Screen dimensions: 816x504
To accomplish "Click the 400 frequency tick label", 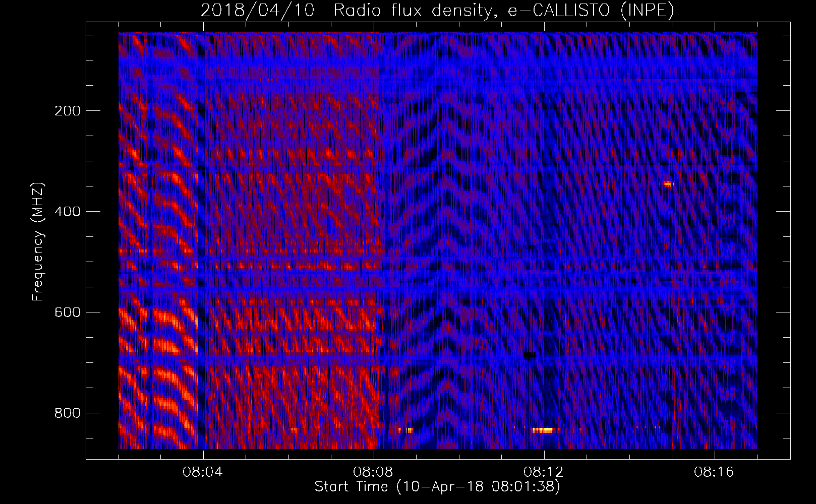I will [68, 212].
